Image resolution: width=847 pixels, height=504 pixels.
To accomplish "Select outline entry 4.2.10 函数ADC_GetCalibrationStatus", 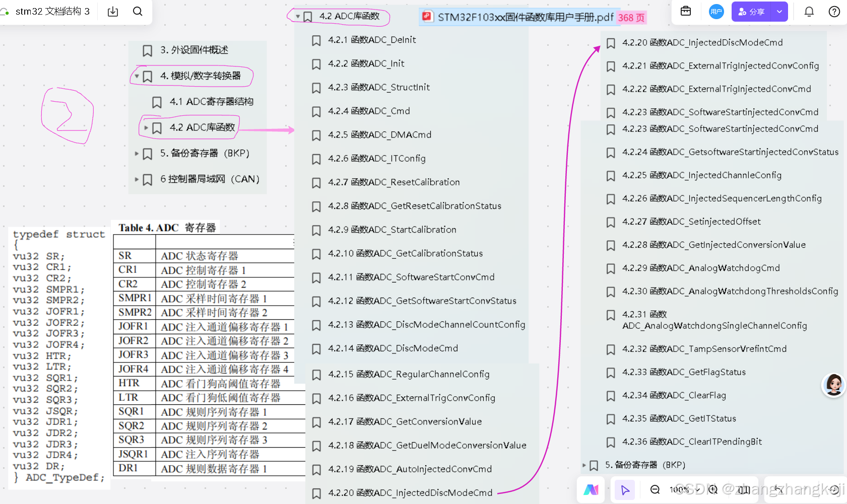I will click(x=405, y=253).
